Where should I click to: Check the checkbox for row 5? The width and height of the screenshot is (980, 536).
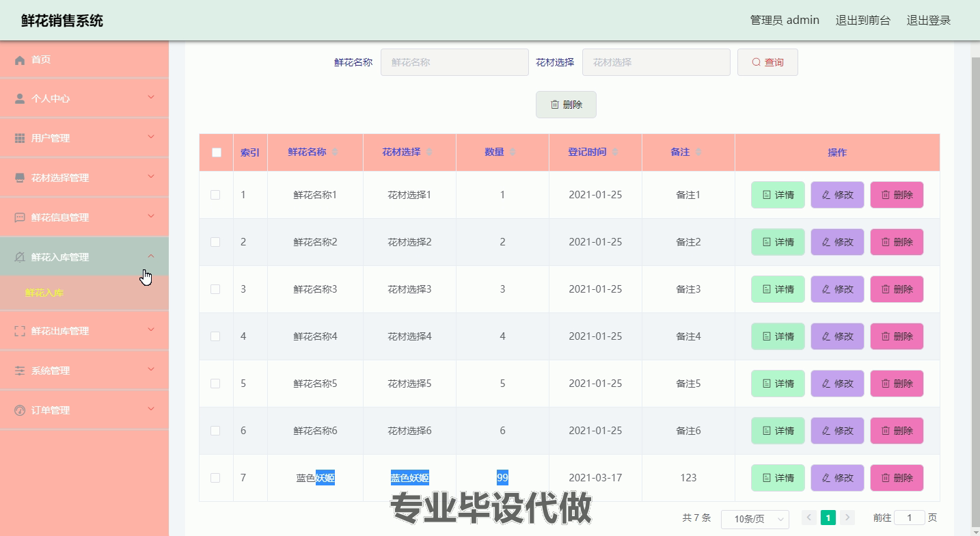click(215, 384)
